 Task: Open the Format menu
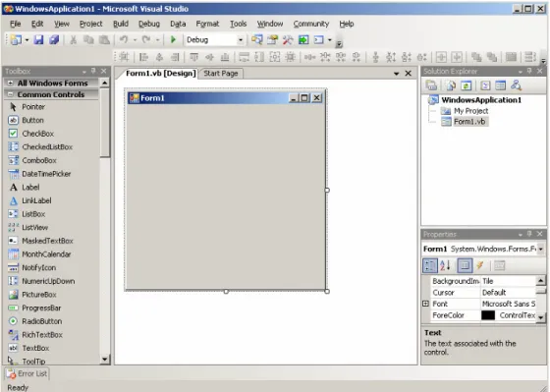pyautogui.click(x=207, y=24)
